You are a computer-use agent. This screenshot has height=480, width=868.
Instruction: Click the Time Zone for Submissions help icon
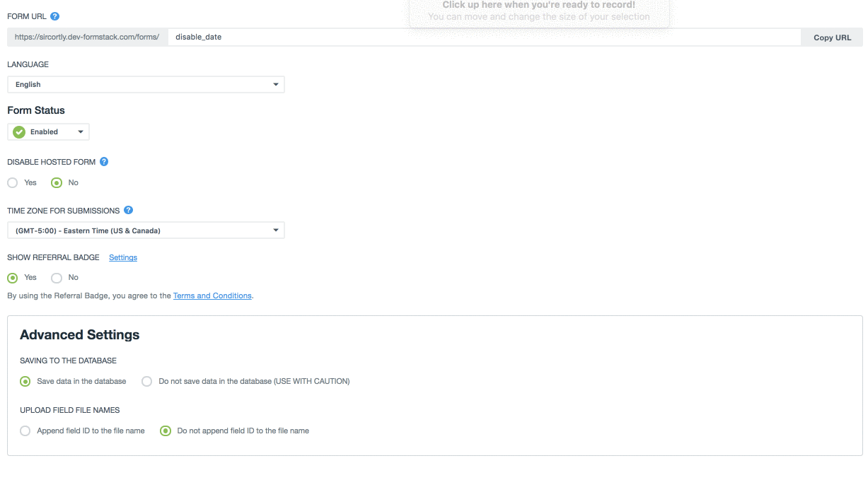click(128, 209)
